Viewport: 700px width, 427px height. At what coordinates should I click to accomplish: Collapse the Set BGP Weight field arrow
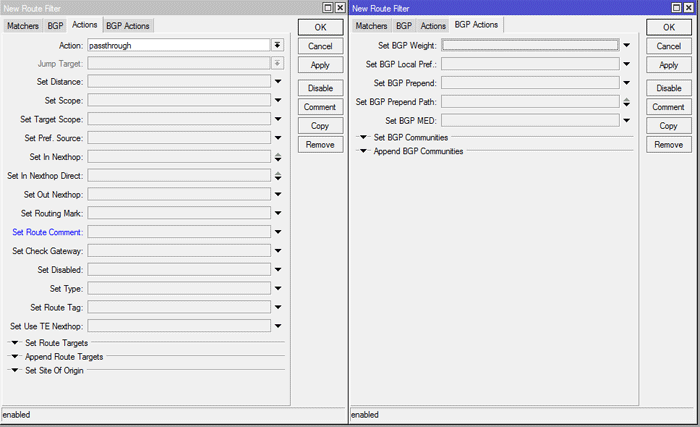[x=626, y=45]
